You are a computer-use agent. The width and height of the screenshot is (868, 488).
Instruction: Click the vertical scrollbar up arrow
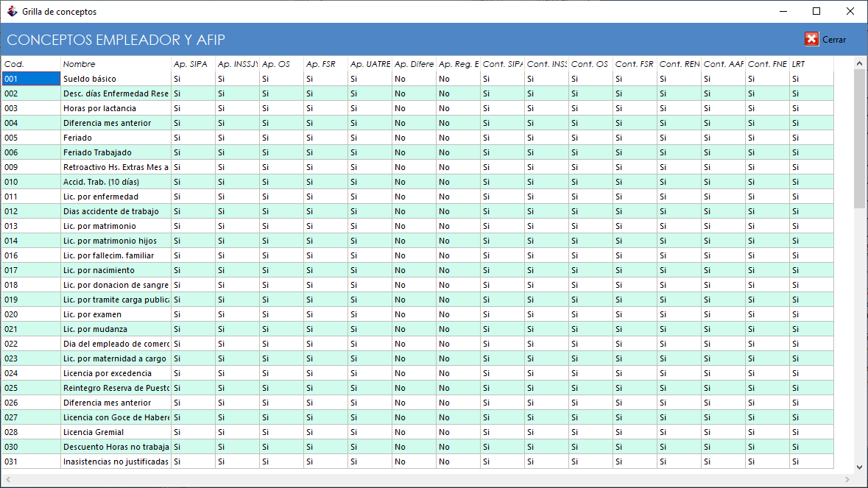[859, 63]
